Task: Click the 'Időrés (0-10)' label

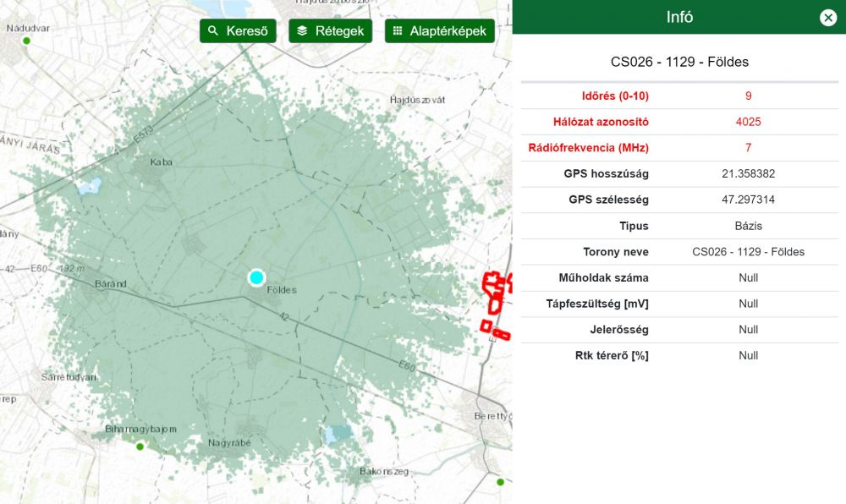Action: (x=615, y=96)
